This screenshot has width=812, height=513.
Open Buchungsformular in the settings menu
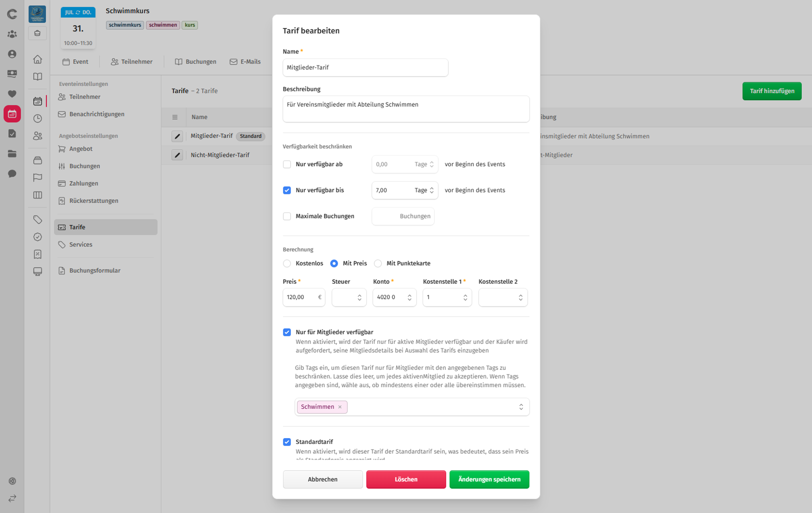click(94, 271)
